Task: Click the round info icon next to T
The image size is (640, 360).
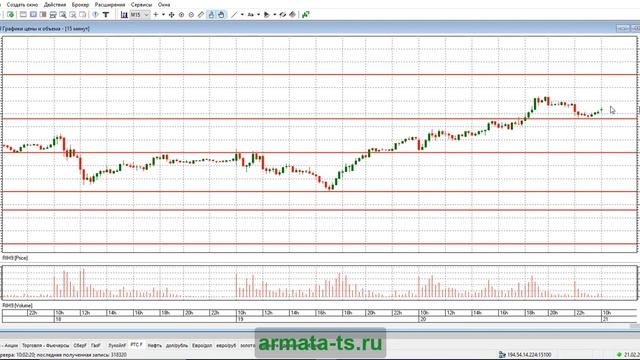Action: [x=95, y=15]
